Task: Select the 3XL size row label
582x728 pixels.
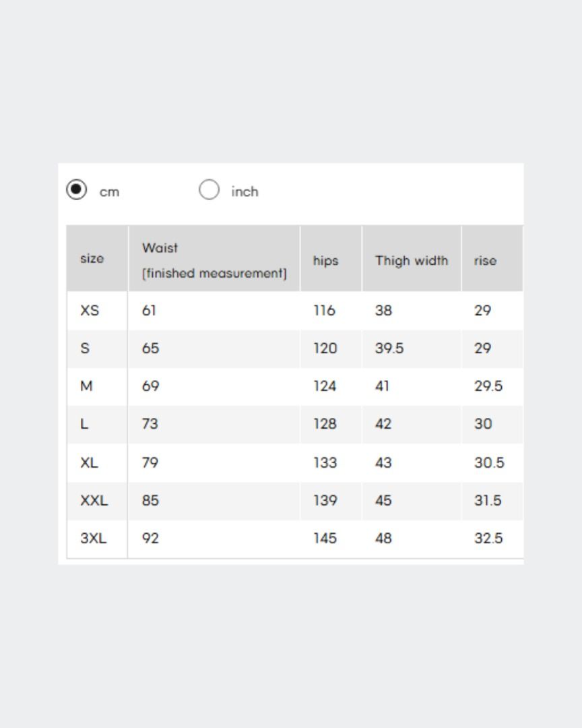Action: 93,538
